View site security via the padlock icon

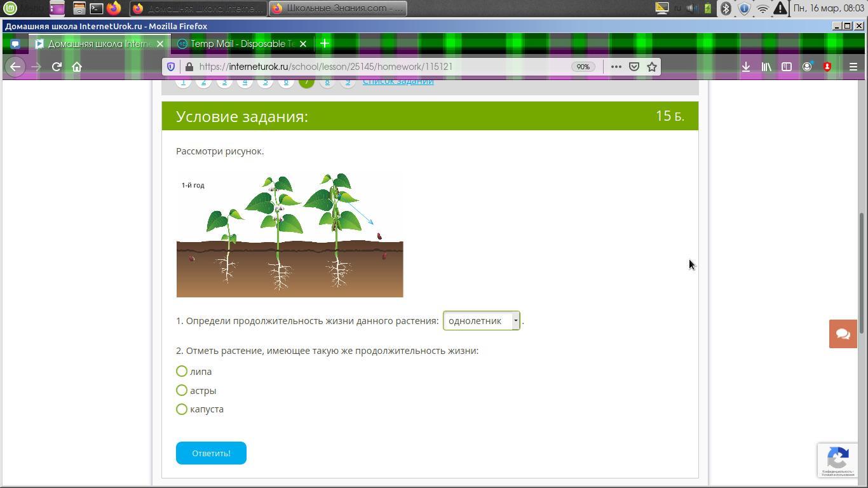(x=189, y=67)
